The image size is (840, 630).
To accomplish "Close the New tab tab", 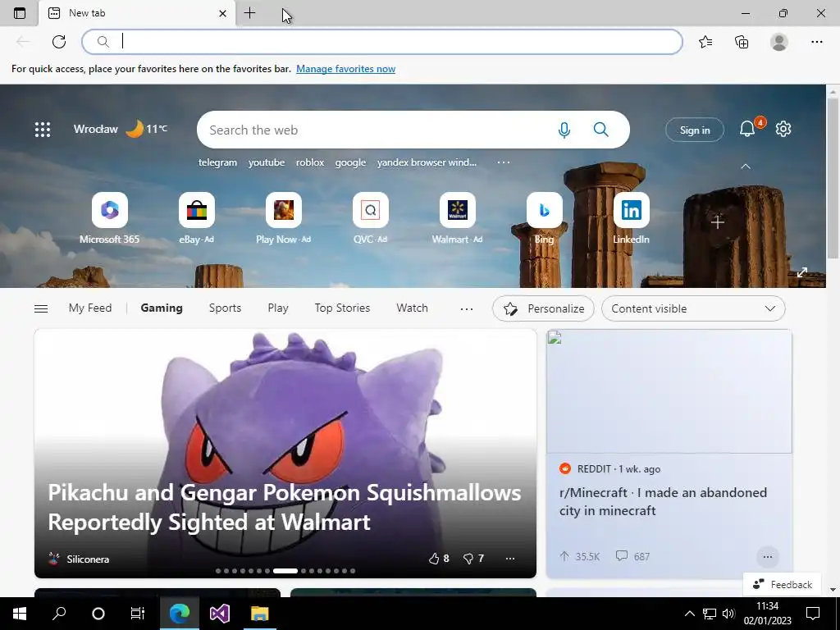I will tap(223, 13).
